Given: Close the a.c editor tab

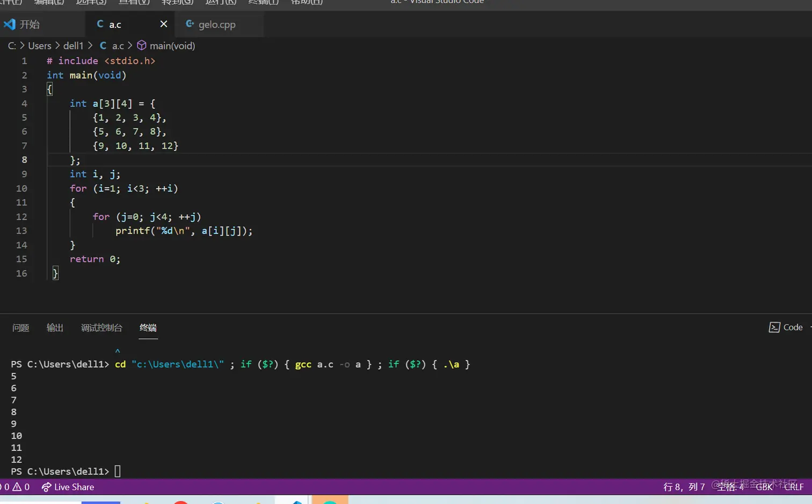Looking at the screenshot, I should 164,24.
